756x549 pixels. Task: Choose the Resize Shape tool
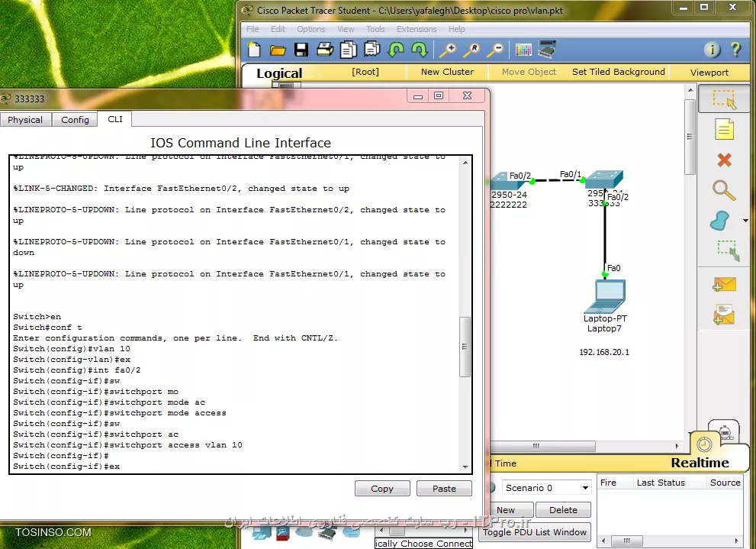pyautogui.click(x=727, y=251)
